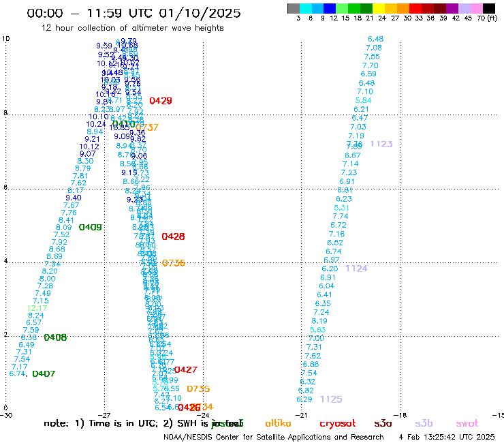Screen dimensions: 504x443
Task: Click the amber swatch between 24 and 27
Action: (391, 8)
